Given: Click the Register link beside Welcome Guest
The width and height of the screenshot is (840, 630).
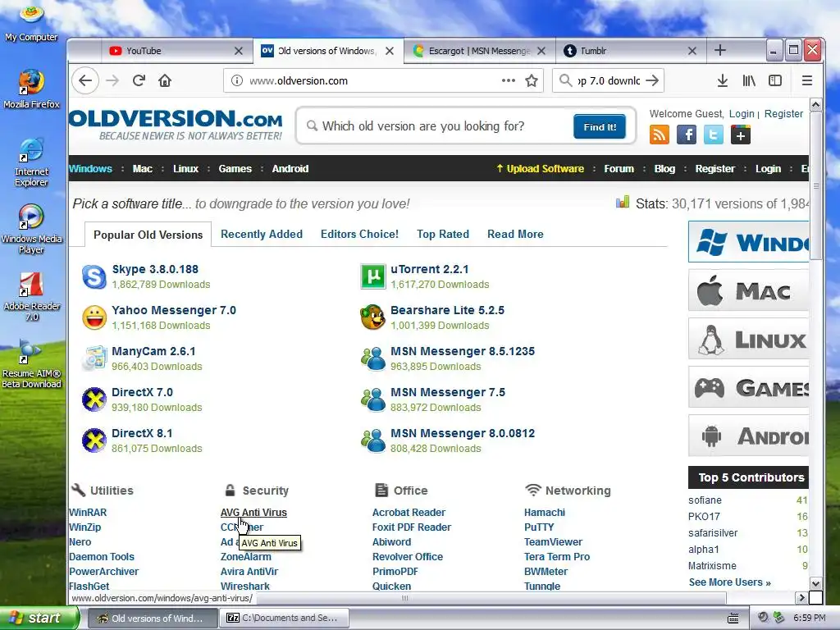Looking at the screenshot, I should click(x=783, y=113).
